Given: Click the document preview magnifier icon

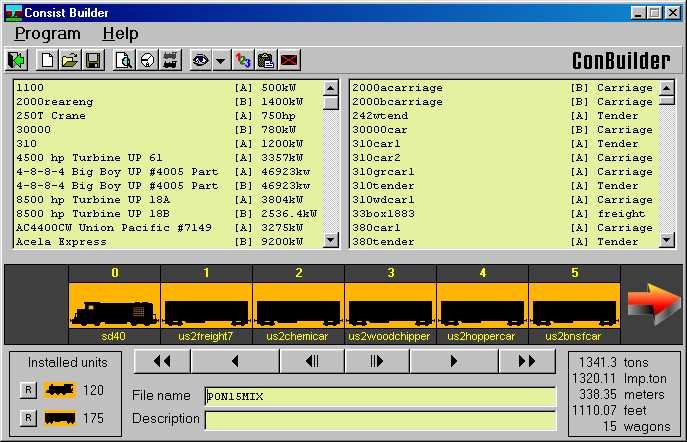Looking at the screenshot, I should tap(124, 60).
